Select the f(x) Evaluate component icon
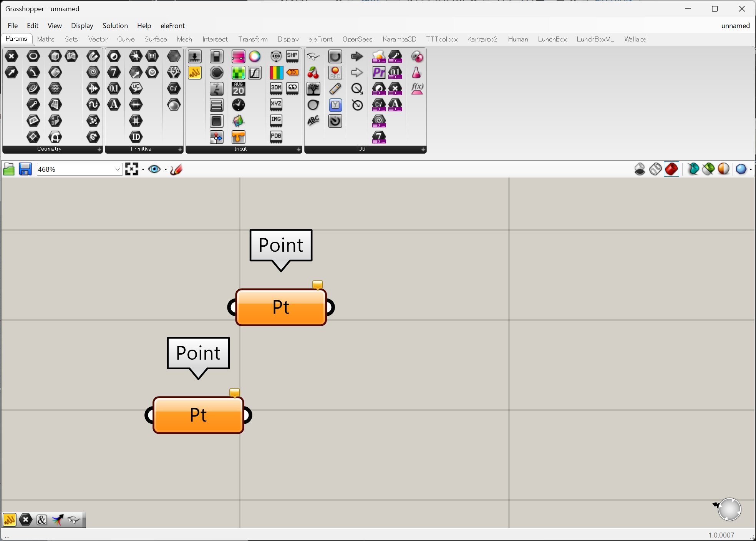Viewport: 756px width, 541px height. click(x=417, y=89)
